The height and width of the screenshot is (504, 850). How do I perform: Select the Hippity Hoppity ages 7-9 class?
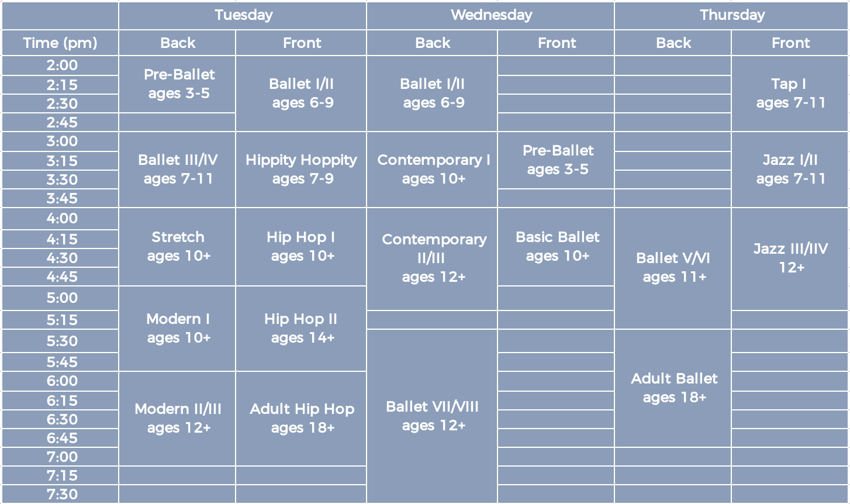tap(301, 170)
